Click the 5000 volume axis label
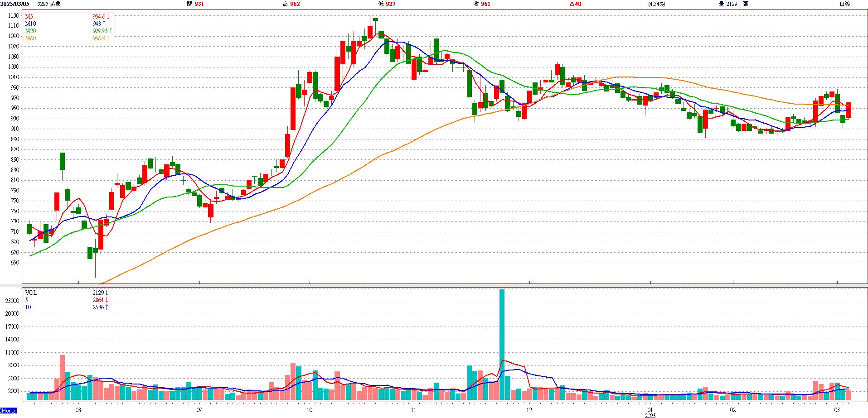The height and width of the screenshot is (418, 868). (14, 379)
